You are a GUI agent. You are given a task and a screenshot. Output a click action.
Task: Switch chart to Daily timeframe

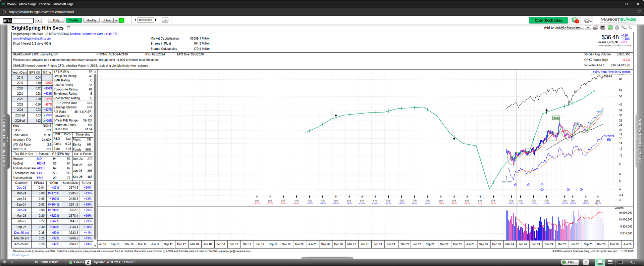pos(56,20)
